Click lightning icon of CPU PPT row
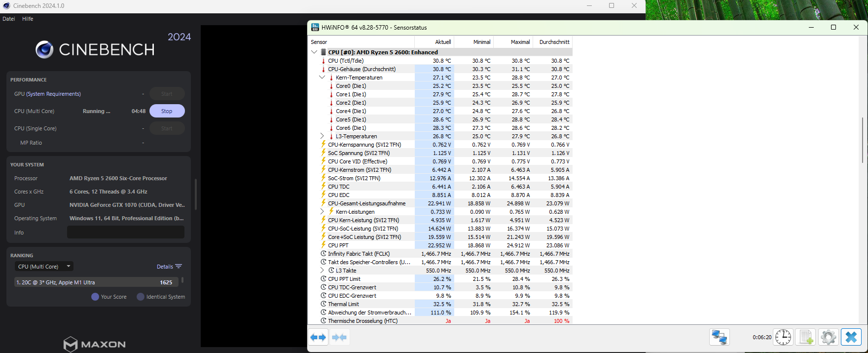Screen dimensions: 868x353 click(324, 245)
